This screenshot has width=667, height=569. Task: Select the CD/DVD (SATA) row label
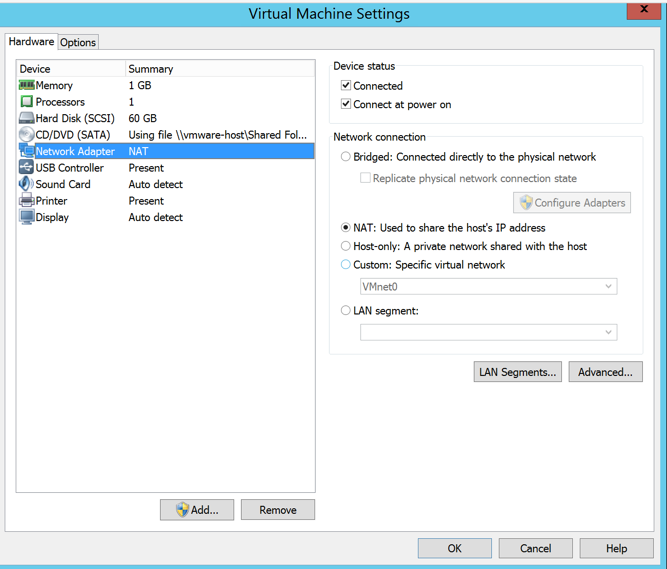pos(73,135)
